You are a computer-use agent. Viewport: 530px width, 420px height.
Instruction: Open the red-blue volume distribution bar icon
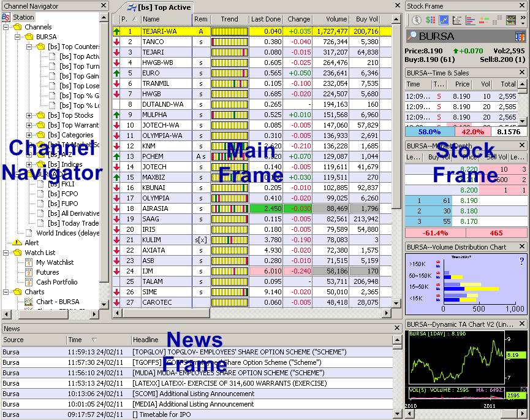[471, 20]
